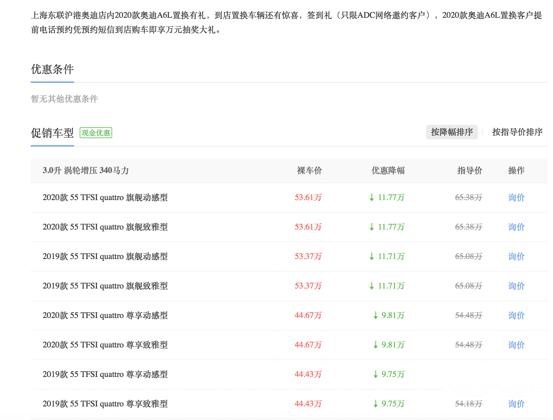Click model name 2019款 55 TFSI quattro 旗舰致雅型
Viewport: 553px width, 420px height.
coord(105,286)
